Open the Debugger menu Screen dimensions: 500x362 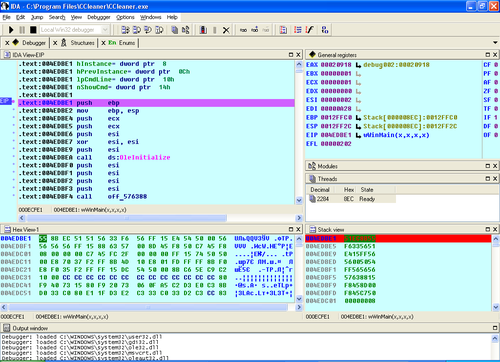(99, 17)
